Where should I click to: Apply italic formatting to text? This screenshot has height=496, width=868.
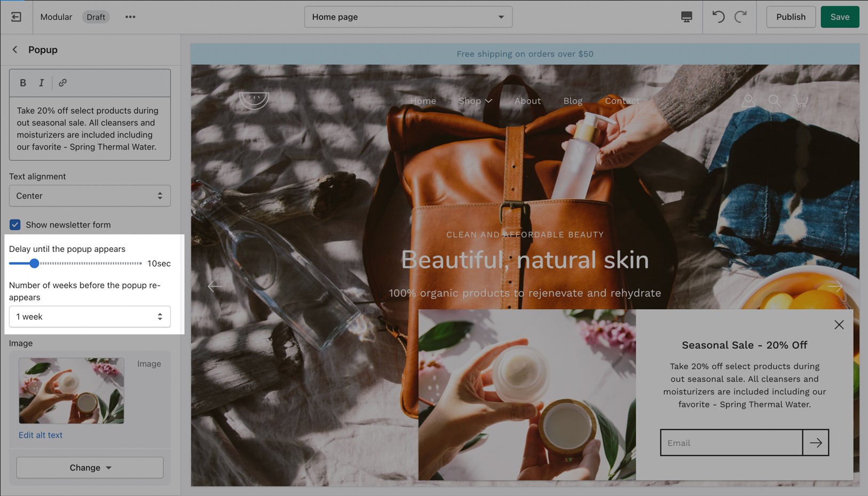[41, 83]
